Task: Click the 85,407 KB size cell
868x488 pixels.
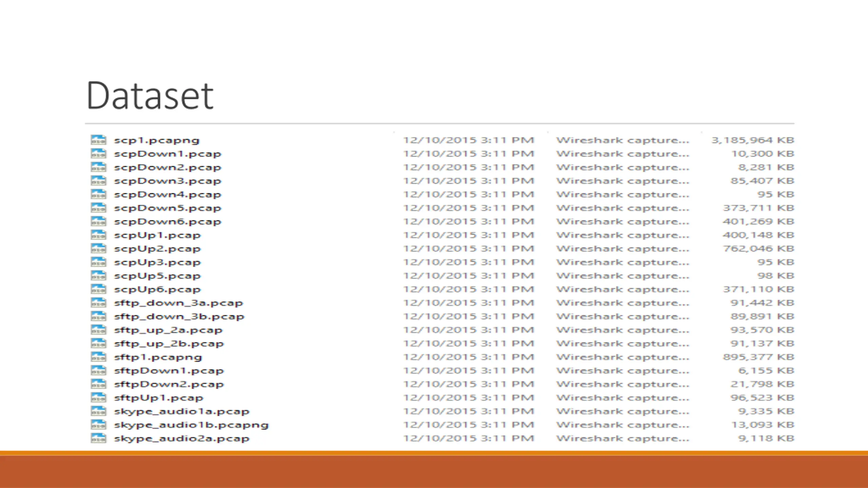Action: coord(762,181)
